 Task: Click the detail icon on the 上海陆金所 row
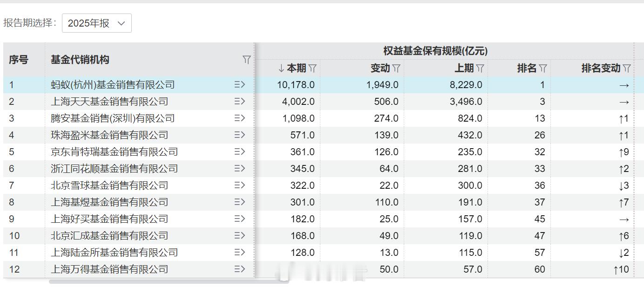pos(239,252)
